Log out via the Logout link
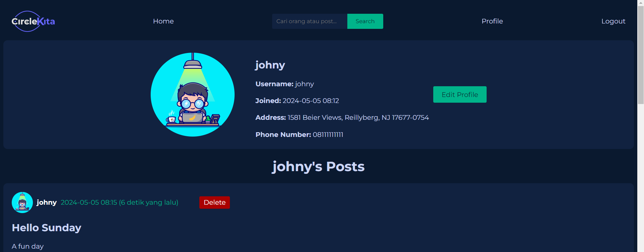 [613, 21]
